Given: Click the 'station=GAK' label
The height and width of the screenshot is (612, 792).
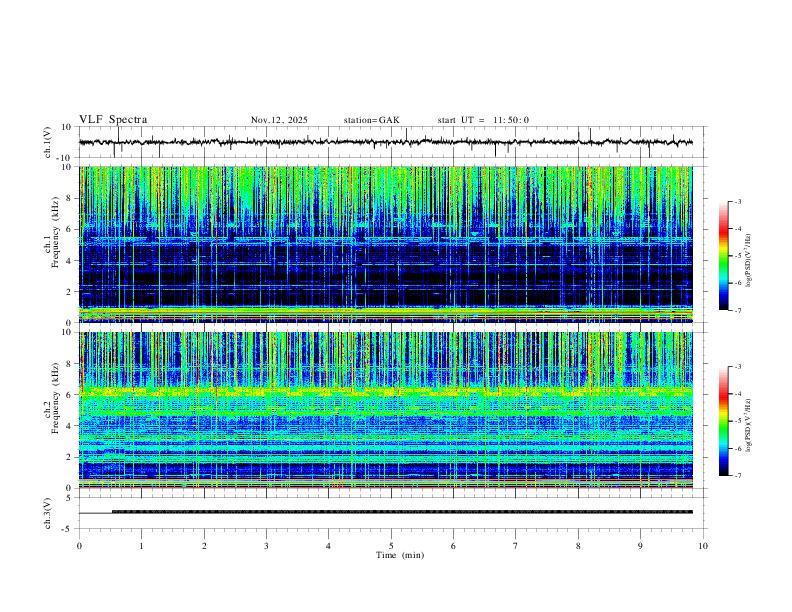Looking at the screenshot, I should (x=372, y=120).
